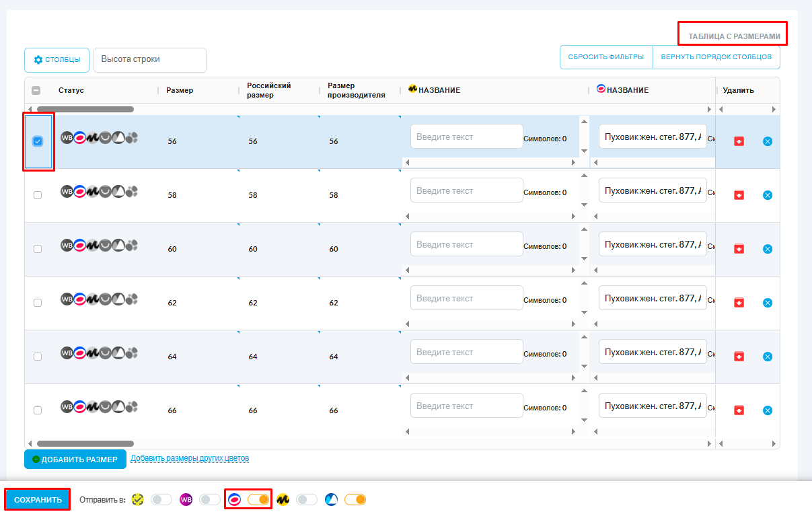The image size is (812, 514).
Task: Open the Добавить размеры других цветов link
Action: (190, 459)
